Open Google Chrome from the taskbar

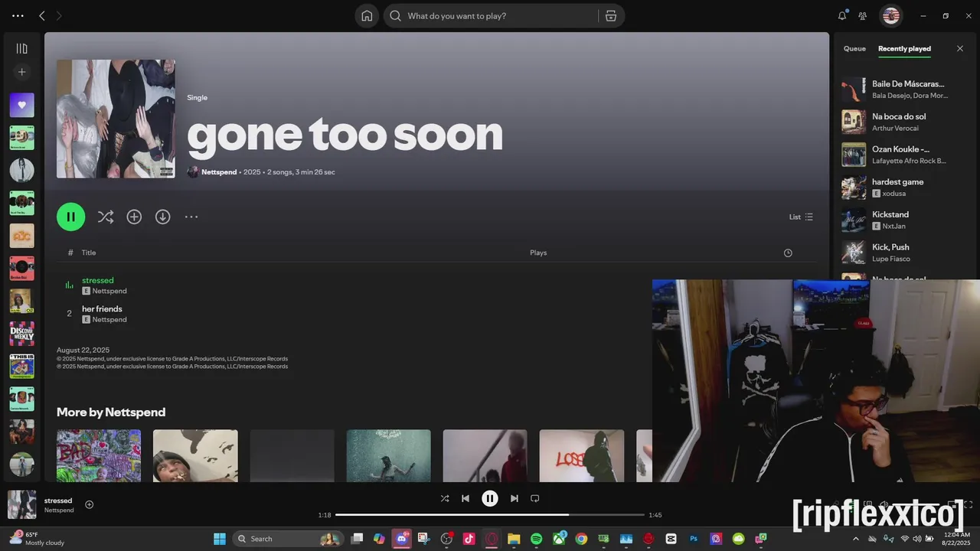tap(581, 539)
